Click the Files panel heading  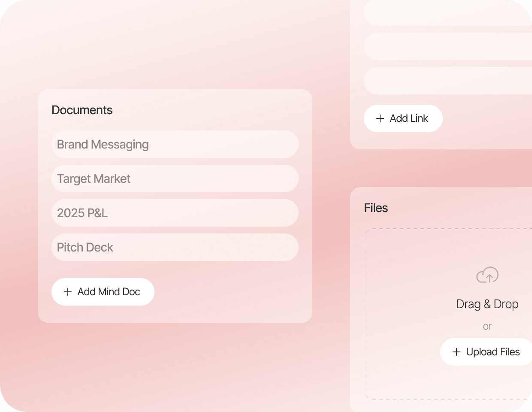click(376, 208)
